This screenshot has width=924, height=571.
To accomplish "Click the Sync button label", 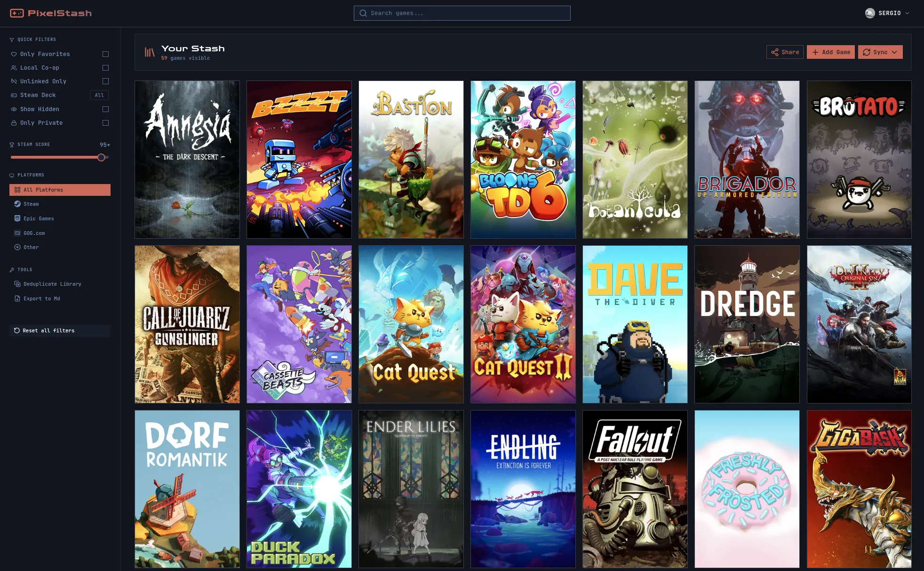I will coord(880,52).
